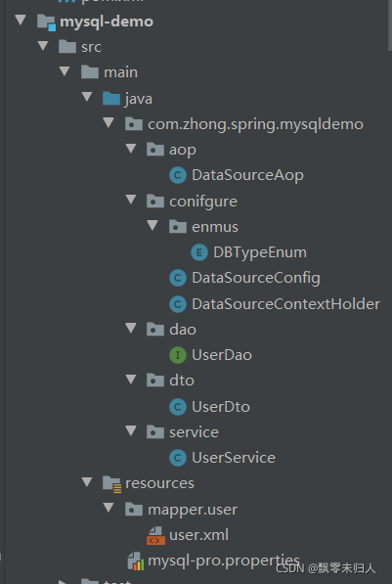This screenshot has height=584, width=392.
Task: Open the UserDao interface
Action: [222, 355]
